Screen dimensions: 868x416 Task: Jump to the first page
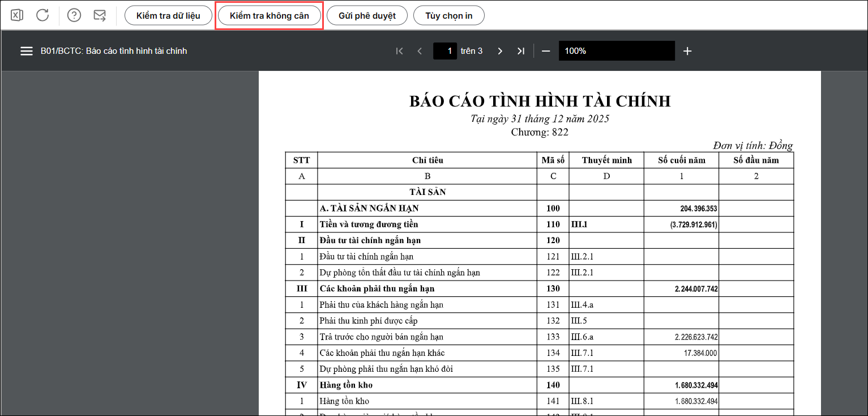399,51
